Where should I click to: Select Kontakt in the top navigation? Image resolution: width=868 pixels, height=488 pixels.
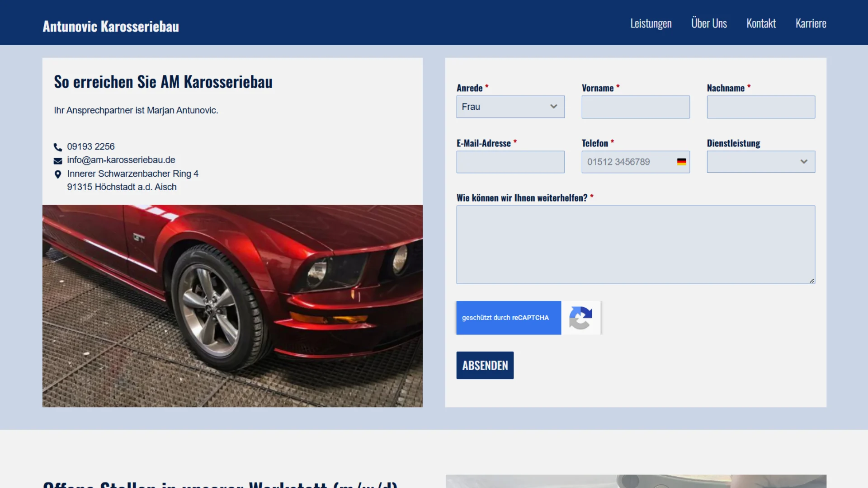[x=761, y=23]
